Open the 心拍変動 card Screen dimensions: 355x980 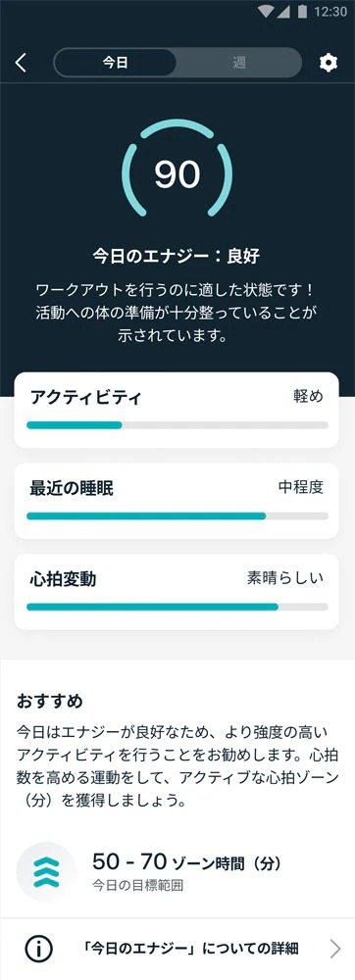(x=177, y=592)
